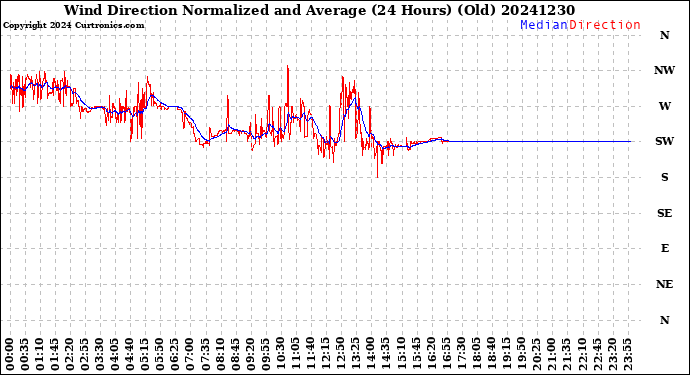Click the 01:10 time label
Screen dimensions: 690x375
pyautogui.click(x=40, y=354)
